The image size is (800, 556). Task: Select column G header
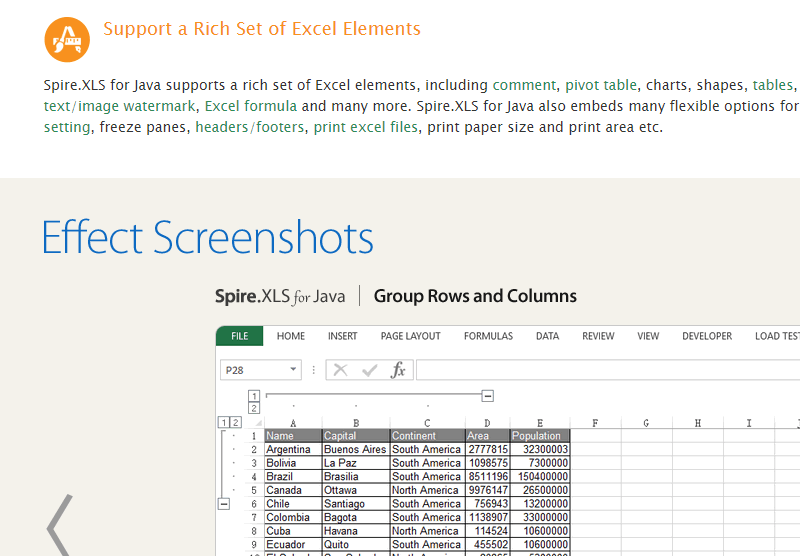646,423
